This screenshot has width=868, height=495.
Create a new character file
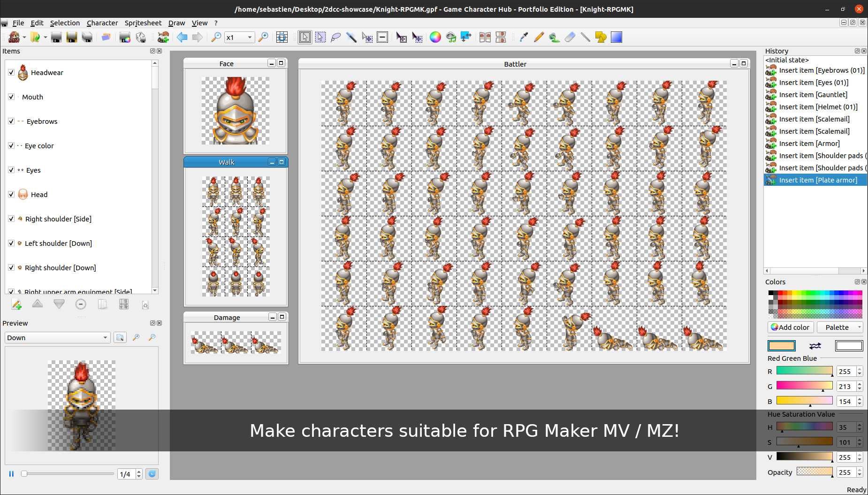click(x=13, y=37)
